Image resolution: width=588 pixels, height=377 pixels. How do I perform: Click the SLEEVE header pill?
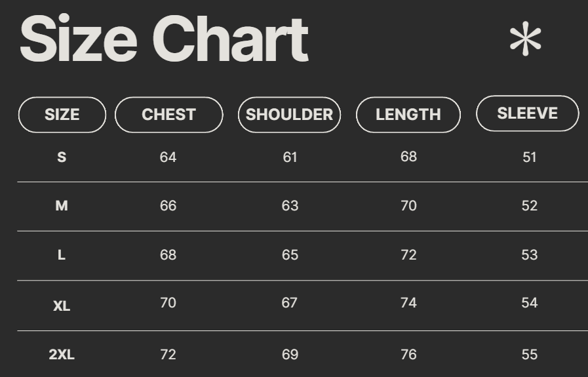527,113
